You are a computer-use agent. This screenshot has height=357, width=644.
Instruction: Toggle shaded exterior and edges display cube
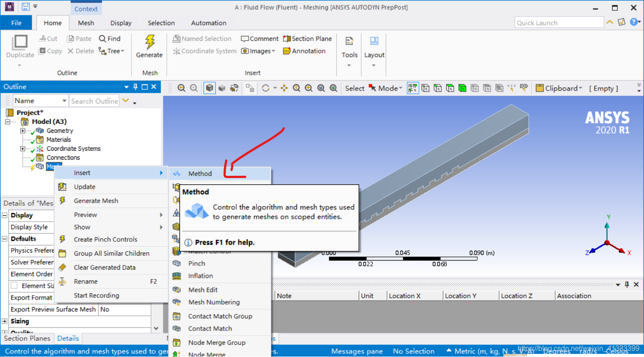(209, 88)
